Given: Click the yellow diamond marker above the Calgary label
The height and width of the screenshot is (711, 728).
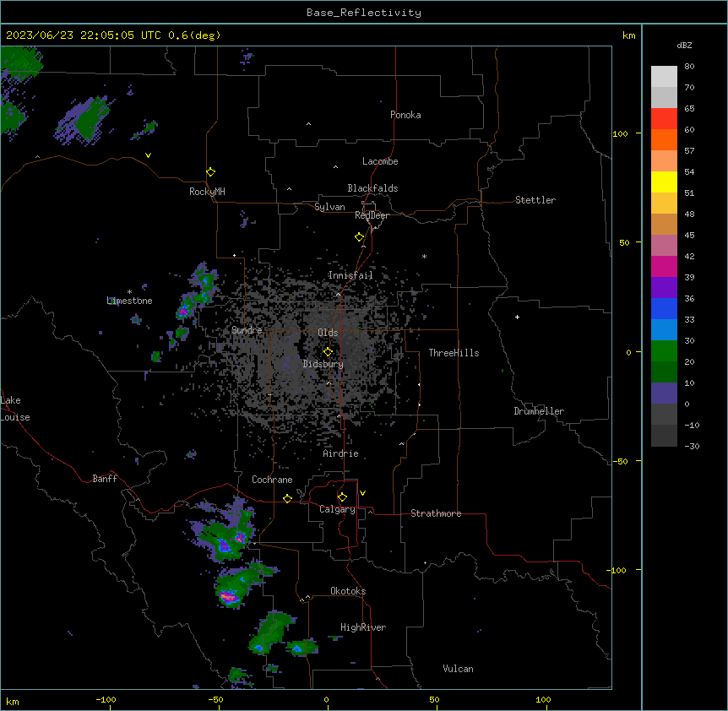Looking at the screenshot, I should 342,497.
